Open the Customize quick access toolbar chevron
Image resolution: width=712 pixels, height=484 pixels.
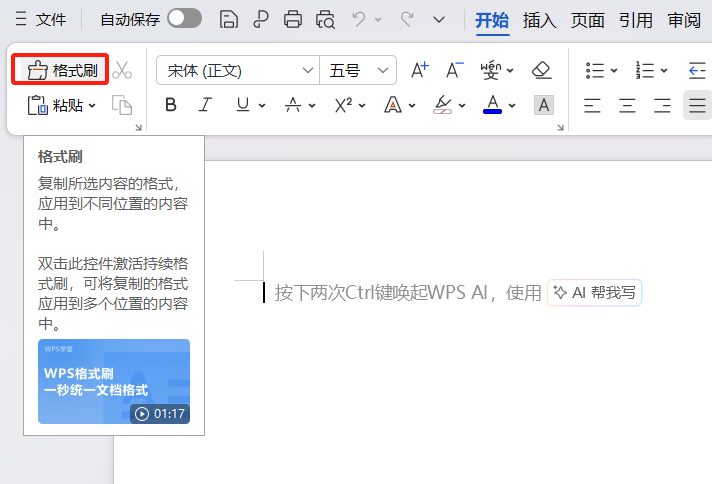pos(439,20)
